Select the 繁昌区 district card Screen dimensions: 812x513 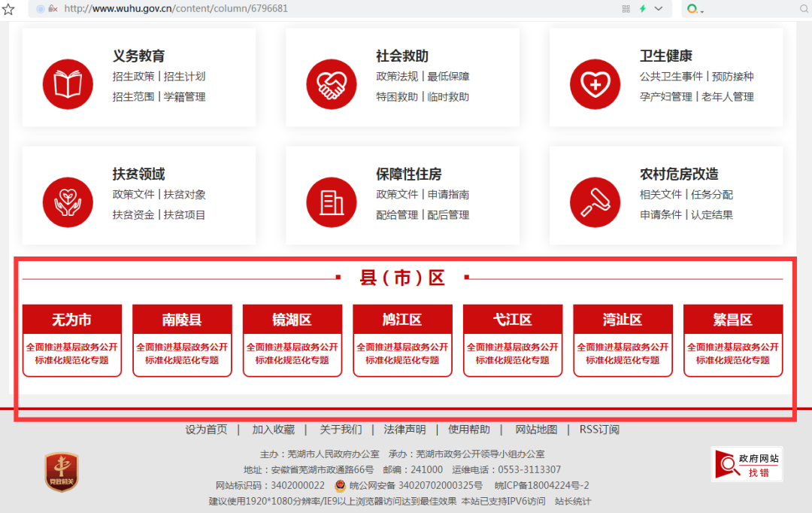tap(733, 341)
